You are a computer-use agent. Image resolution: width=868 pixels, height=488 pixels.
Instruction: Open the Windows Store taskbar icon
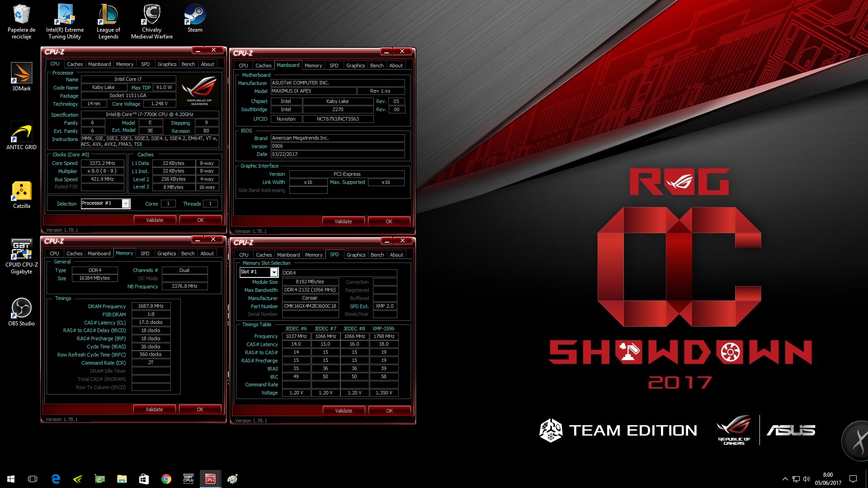pos(144,479)
